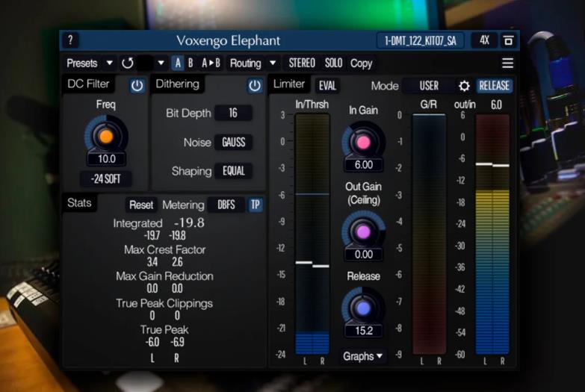
Task: Click the G/R gain reduction meter
Action: pyautogui.click(x=429, y=234)
